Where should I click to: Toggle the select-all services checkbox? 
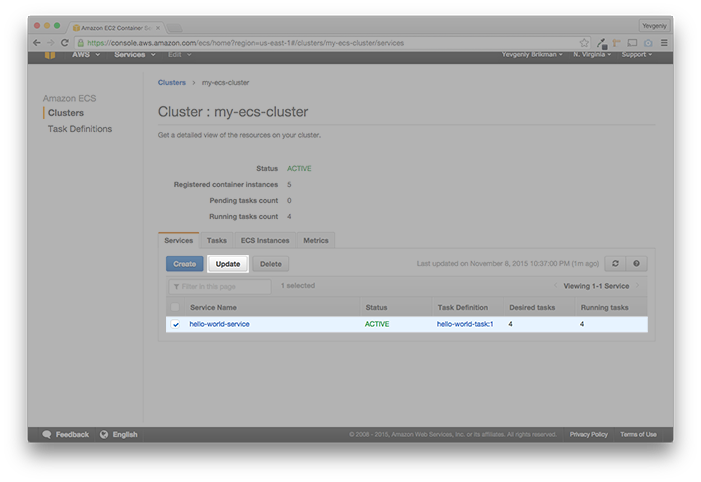[175, 307]
